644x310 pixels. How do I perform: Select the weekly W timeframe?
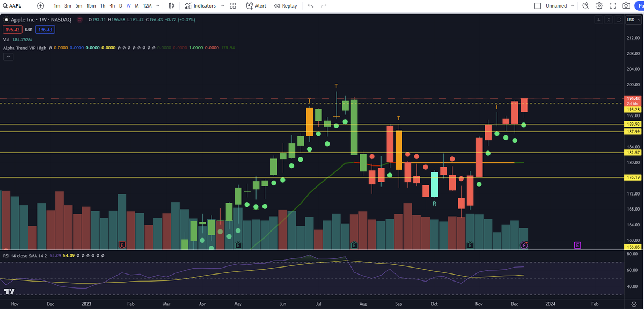coord(128,6)
